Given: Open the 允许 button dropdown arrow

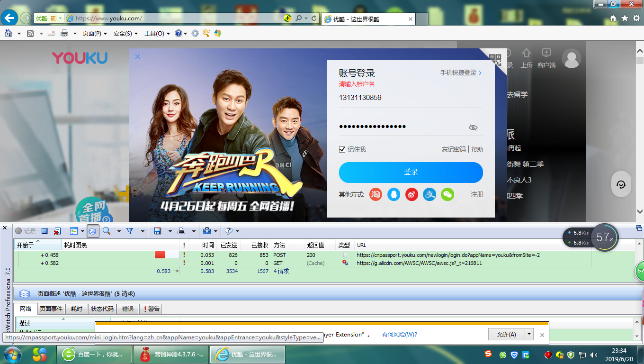Looking at the screenshot, I should (x=528, y=334).
